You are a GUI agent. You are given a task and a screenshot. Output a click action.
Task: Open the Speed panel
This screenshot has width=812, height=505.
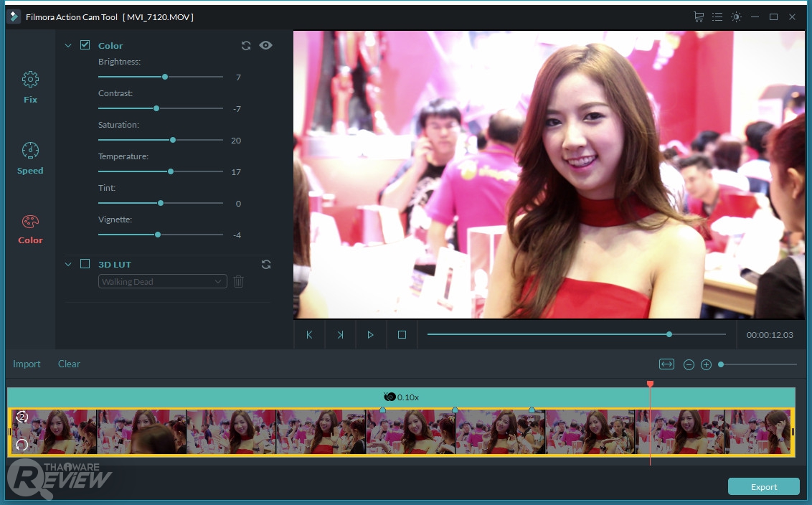(x=30, y=158)
